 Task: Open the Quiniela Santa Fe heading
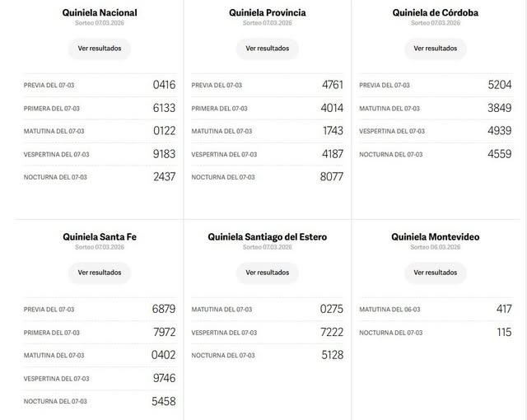[100, 237]
